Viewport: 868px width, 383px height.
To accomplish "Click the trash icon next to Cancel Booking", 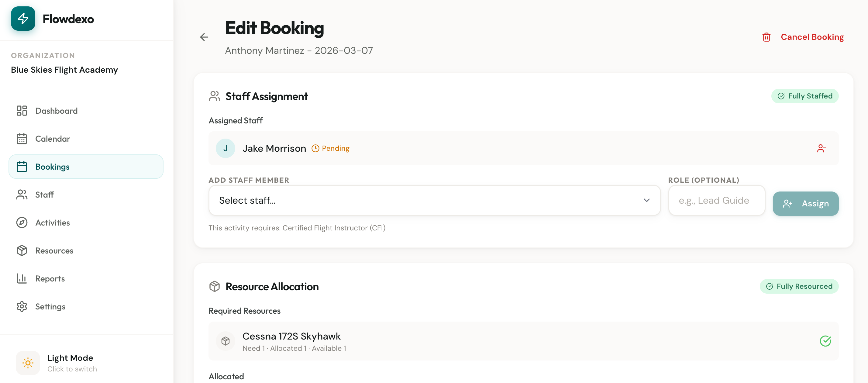I will pyautogui.click(x=766, y=37).
